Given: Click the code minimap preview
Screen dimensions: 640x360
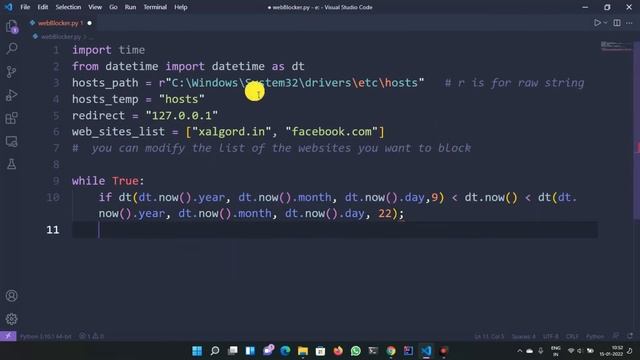Looking at the screenshot, I should (616, 46).
